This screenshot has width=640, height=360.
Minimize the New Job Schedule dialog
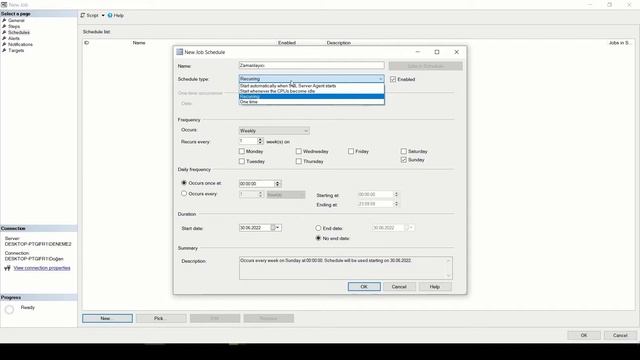coord(418,52)
